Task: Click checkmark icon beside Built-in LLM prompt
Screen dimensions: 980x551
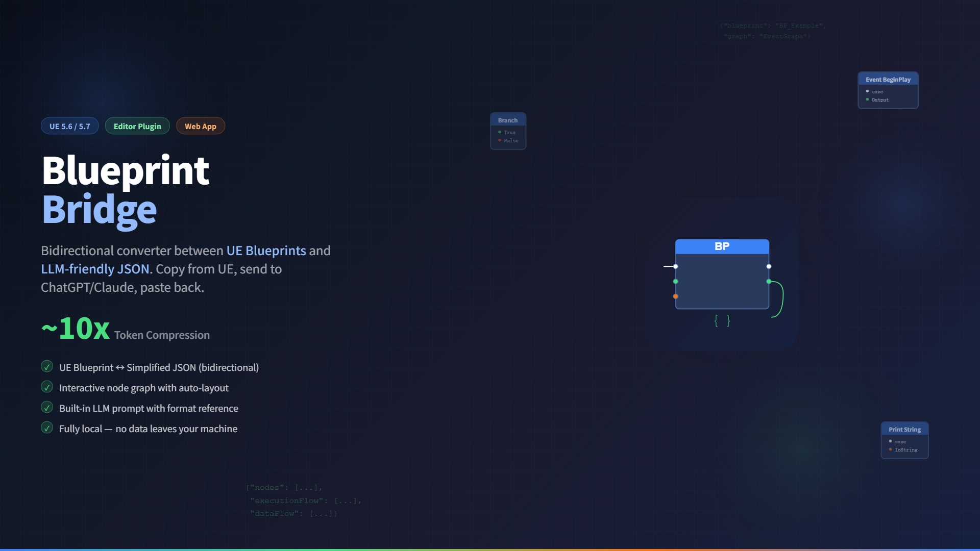Action: [x=47, y=408]
